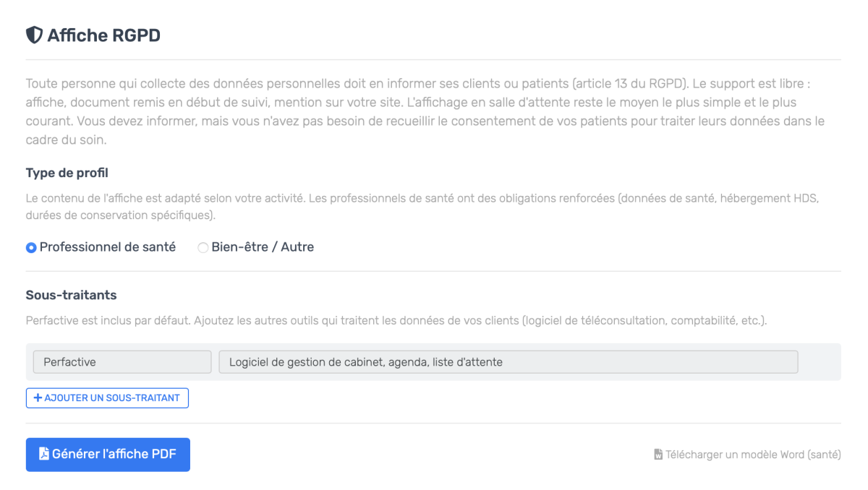Click empty space right of the subcontractor description field
Screen dimensions: 868x490
pos(819,362)
